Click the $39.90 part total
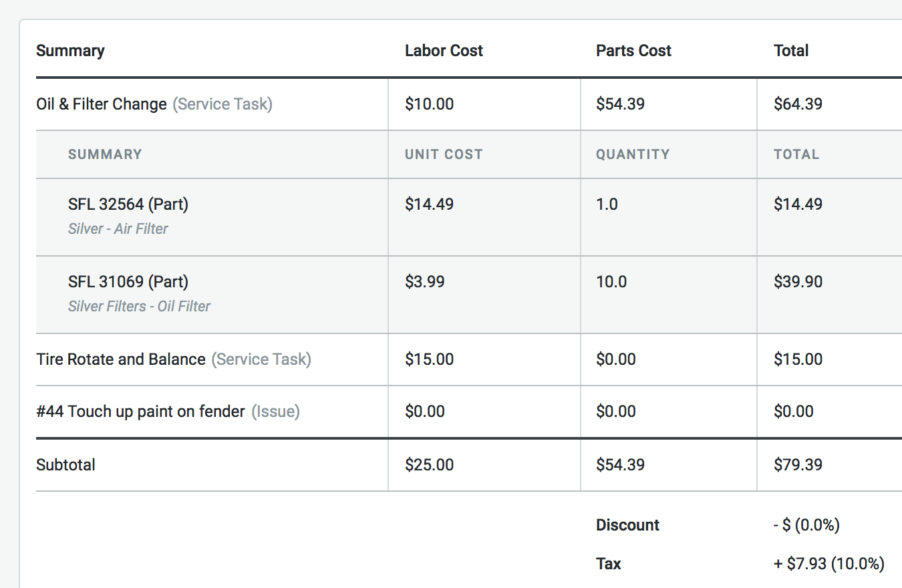 click(798, 282)
